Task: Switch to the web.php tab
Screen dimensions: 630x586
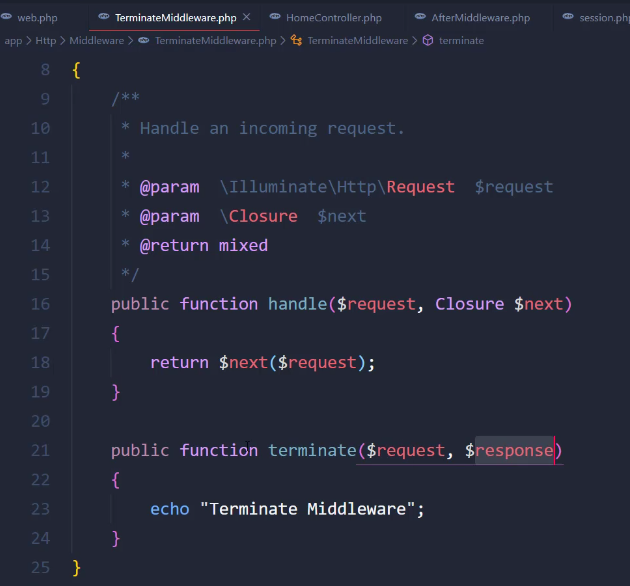Action: pyautogui.click(x=37, y=18)
